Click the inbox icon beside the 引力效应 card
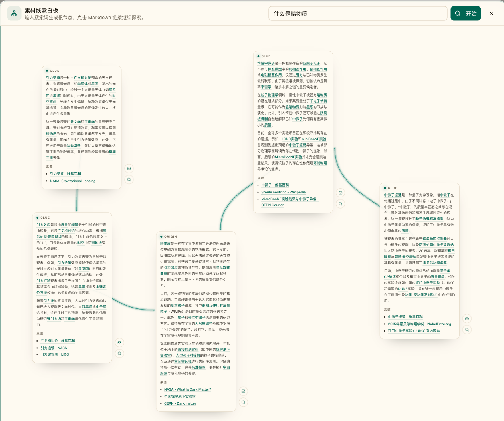Viewport: 504px width, 421px height. click(119, 342)
